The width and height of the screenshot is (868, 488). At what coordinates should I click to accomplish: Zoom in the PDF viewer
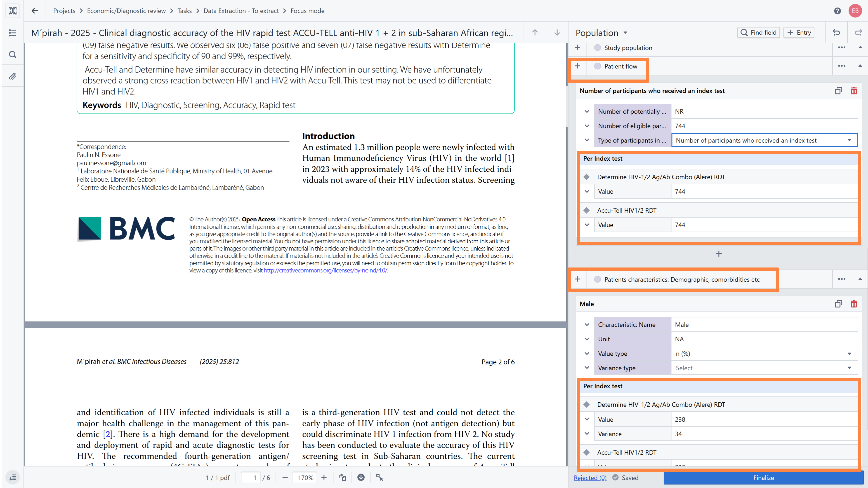[324, 477]
